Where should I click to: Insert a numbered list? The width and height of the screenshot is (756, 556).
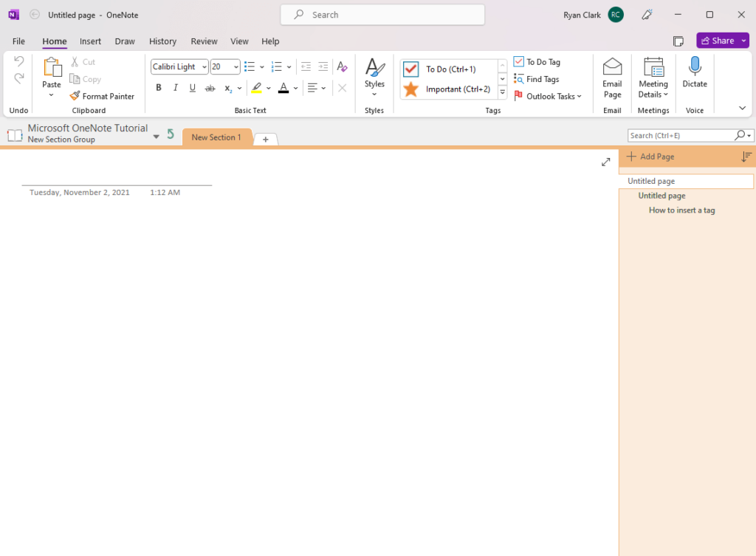(276, 66)
